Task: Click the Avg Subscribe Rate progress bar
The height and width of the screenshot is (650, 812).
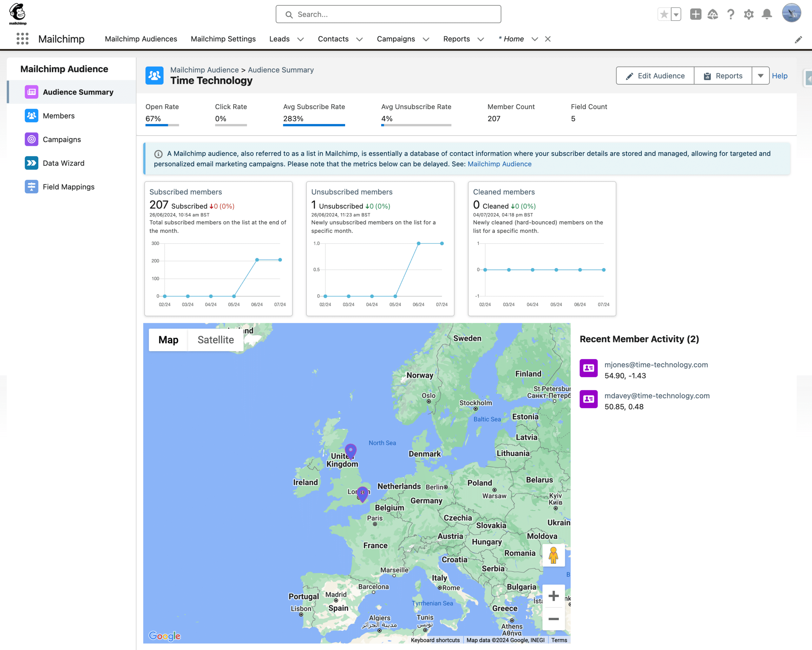Action: (x=314, y=125)
